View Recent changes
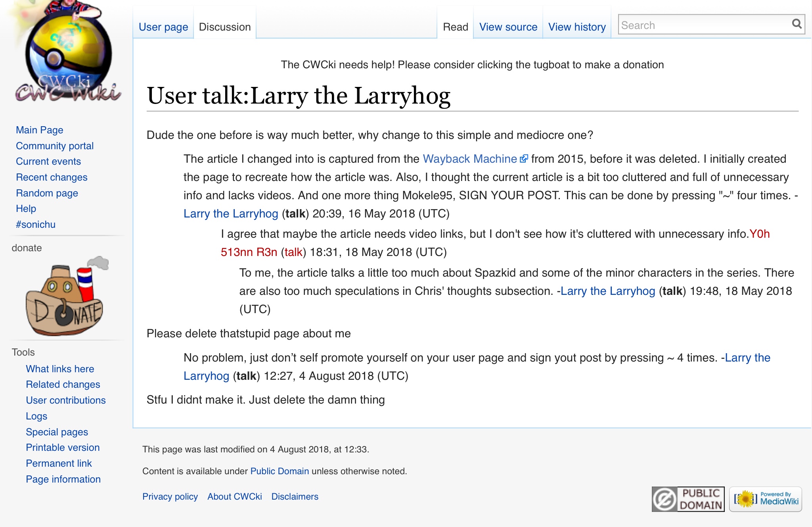The height and width of the screenshot is (527, 812). (x=52, y=177)
